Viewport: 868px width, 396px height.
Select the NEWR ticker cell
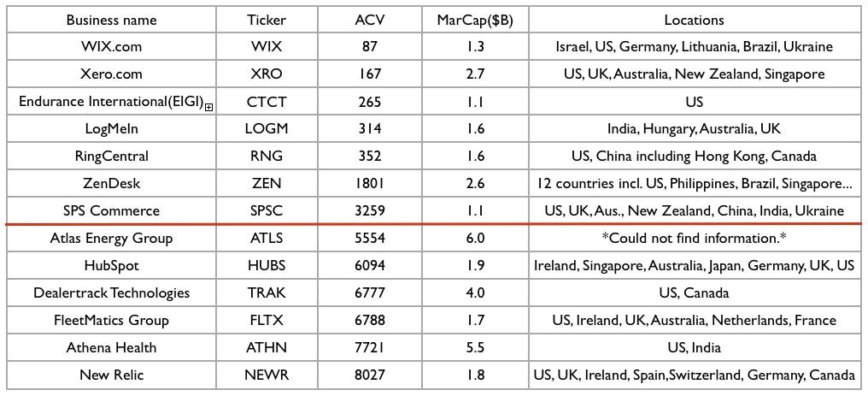(267, 375)
